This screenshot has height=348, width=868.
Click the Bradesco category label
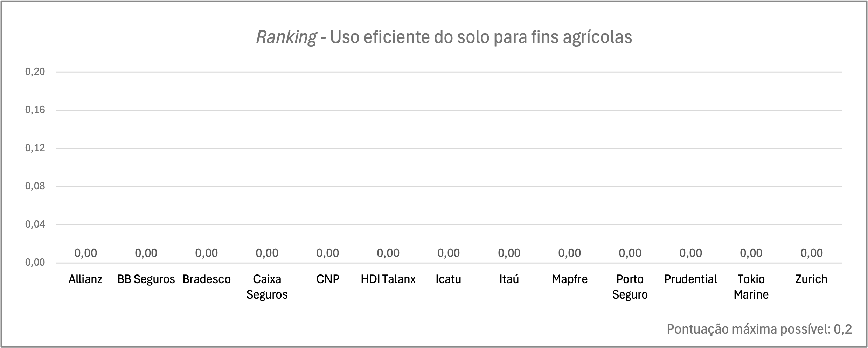click(x=207, y=279)
